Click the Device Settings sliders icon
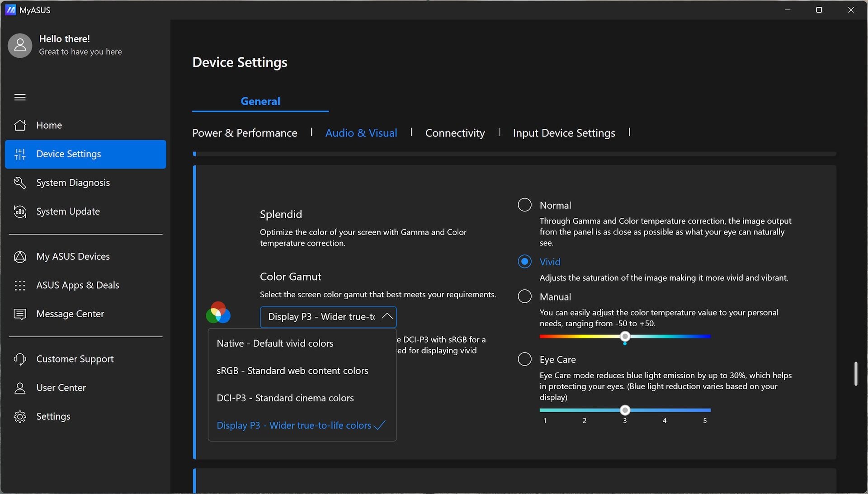 20,154
